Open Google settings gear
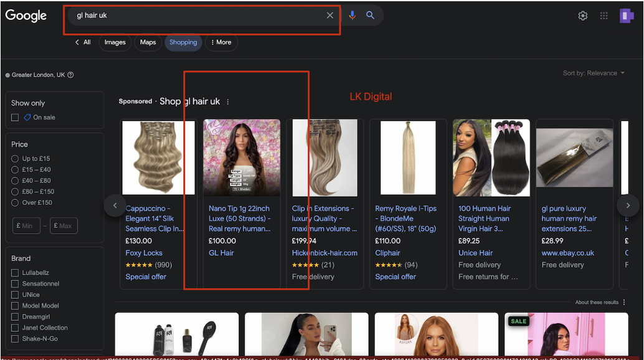 click(x=583, y=16)
